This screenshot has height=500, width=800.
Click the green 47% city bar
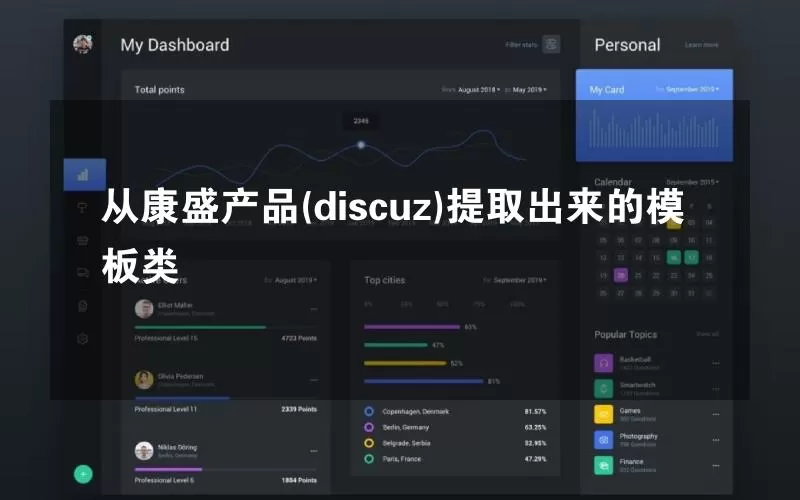pyautogui.click(x=396, y=345)
